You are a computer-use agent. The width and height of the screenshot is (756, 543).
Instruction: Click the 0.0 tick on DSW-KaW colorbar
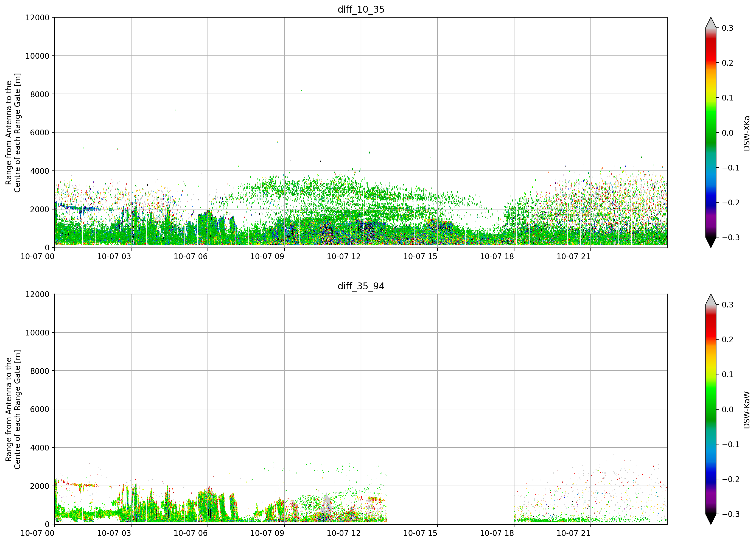click(727, 409)
